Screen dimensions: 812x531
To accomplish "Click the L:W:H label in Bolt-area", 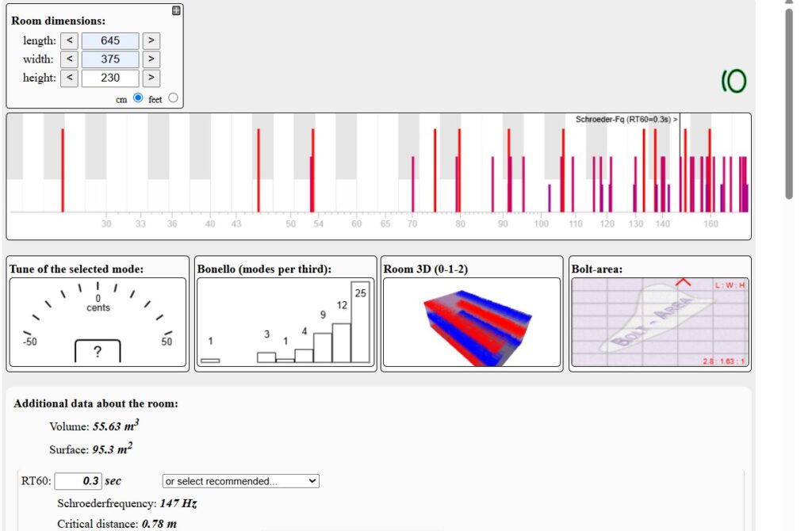I will click(x=730, y=285).
